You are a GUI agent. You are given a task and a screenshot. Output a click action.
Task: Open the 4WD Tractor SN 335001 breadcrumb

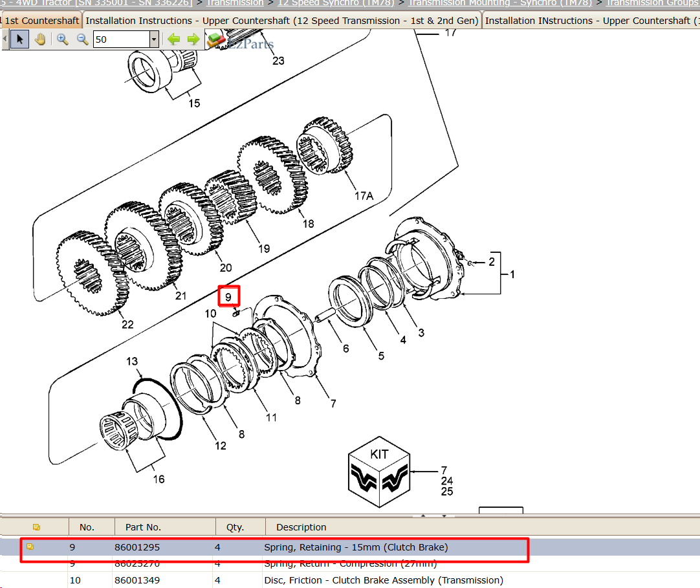point(96,3)
